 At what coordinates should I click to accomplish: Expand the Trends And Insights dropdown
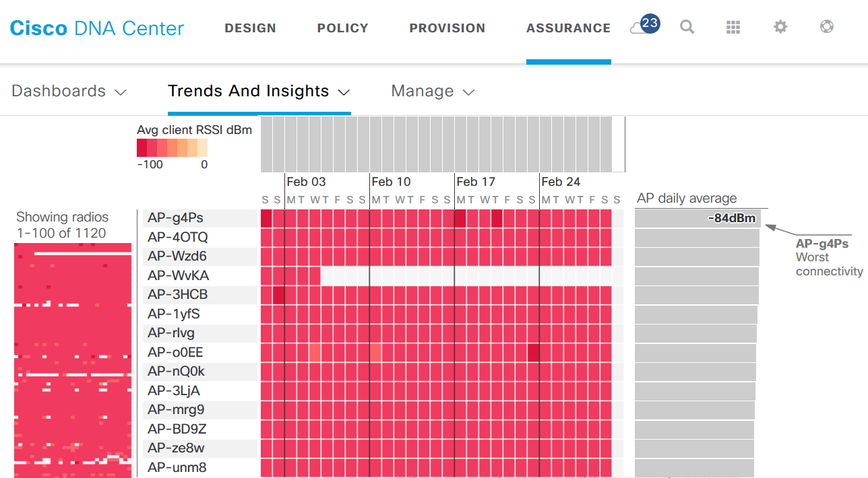(259, 92)
